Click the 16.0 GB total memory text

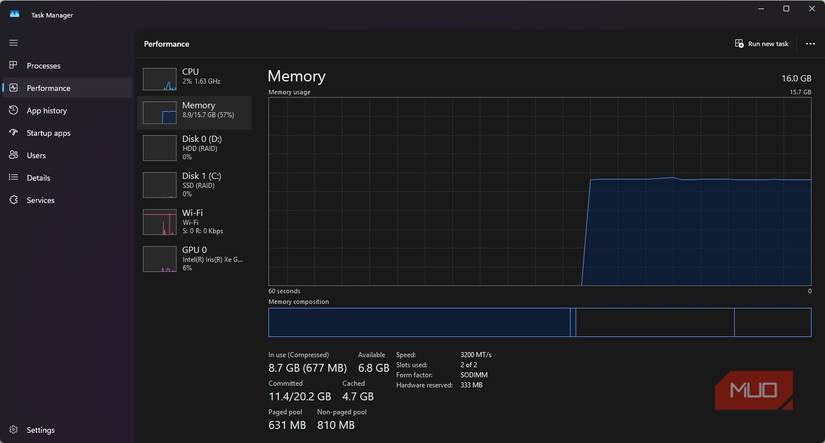tap(796, 78)
